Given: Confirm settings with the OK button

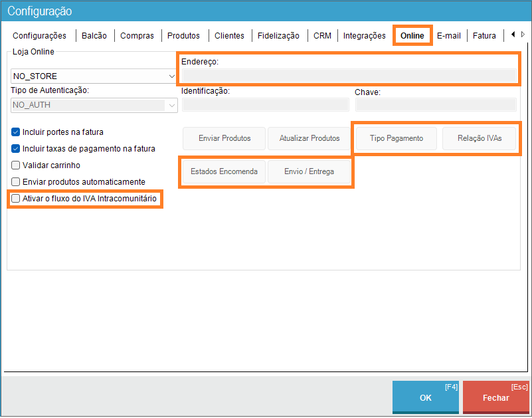Looking at the screenshot, I should click(x=425, y=397).
